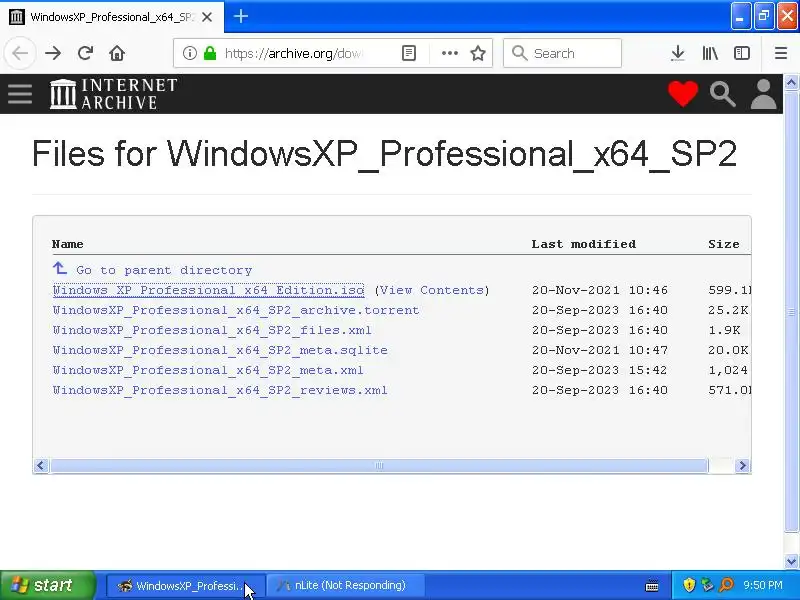The height and width of the screenshot is (600, 800).
Task: Click date 20-Nov-2021 10:47
Action: pos(599,350)
